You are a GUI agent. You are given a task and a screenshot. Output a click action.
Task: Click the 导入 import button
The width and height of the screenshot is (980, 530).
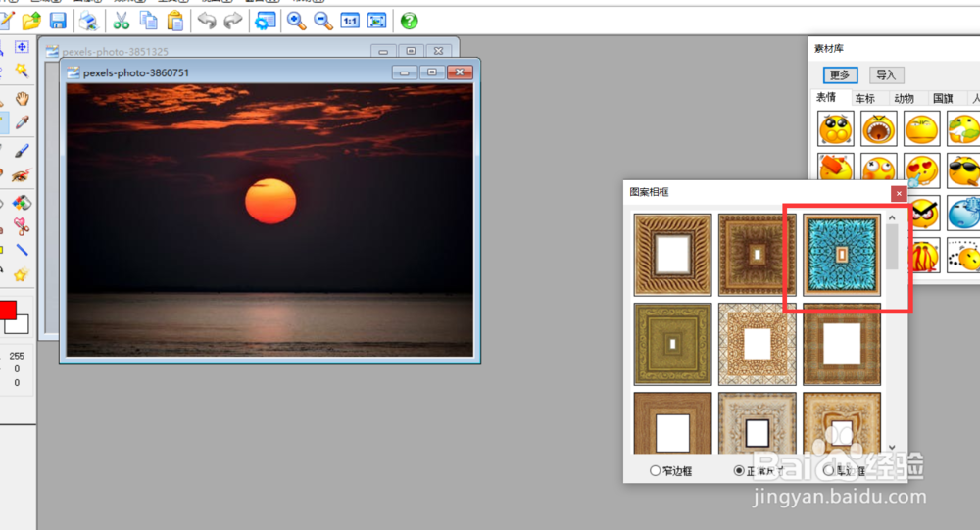886,75
